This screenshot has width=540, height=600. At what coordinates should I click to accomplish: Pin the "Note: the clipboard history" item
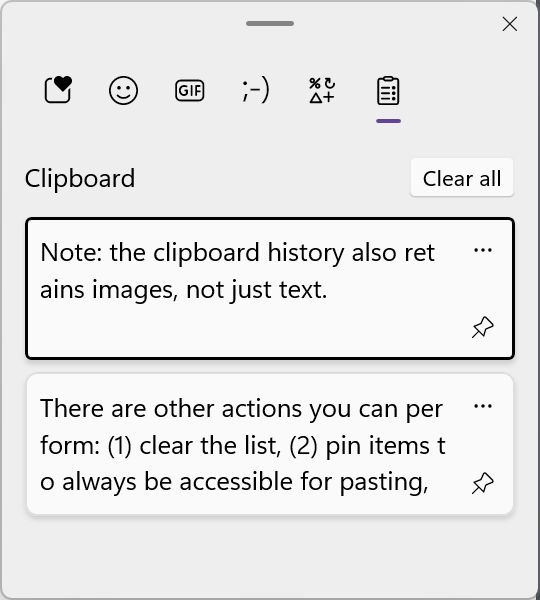[x=483, y=327]
